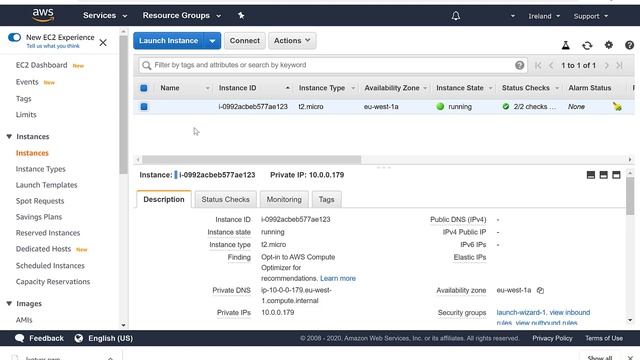Image resolution: width=640 pixels, height=360 pixels.
Task: Click the details pane vertical scrollbar
Action: point(630,196)
